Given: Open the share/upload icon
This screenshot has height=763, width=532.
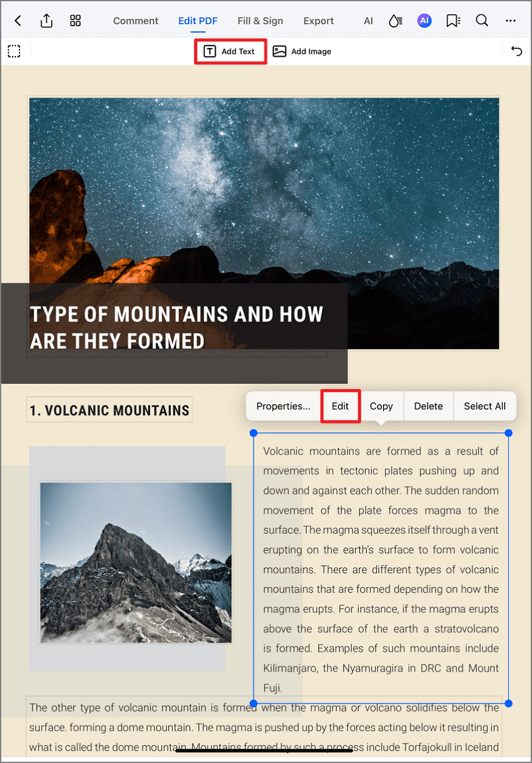Looking at the screenshot, I should [47, 21].
